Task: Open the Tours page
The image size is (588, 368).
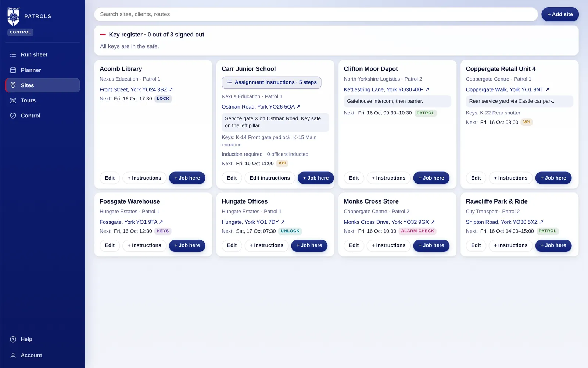Action: (x=43, y=100)
